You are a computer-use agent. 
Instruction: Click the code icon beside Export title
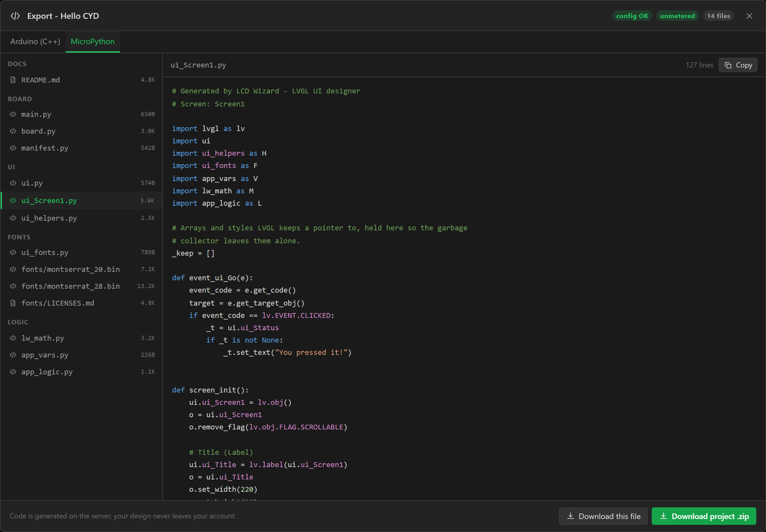coord(15,16)
